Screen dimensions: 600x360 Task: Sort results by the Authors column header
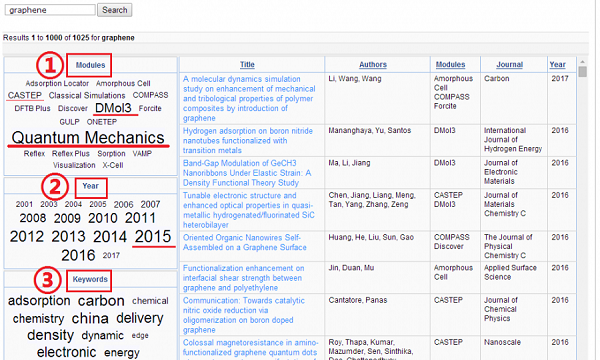coord(373,65)
